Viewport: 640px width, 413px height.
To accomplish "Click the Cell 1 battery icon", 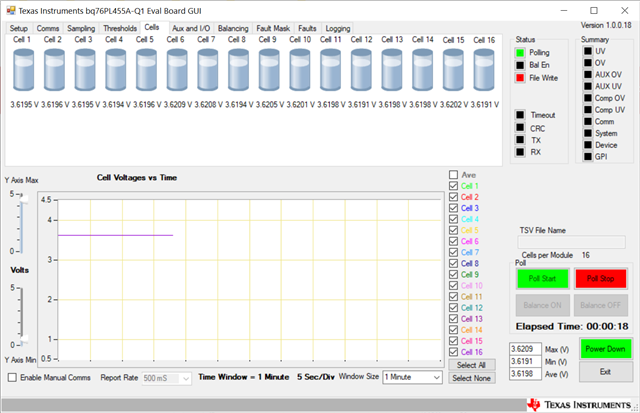I will tap(23, 70).
